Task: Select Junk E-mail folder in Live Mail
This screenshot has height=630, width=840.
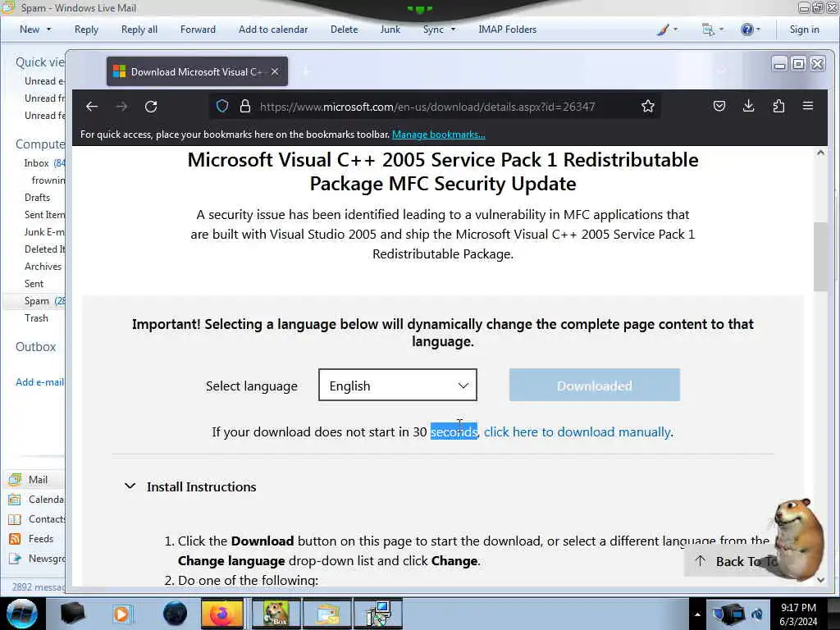Action: 44,232
